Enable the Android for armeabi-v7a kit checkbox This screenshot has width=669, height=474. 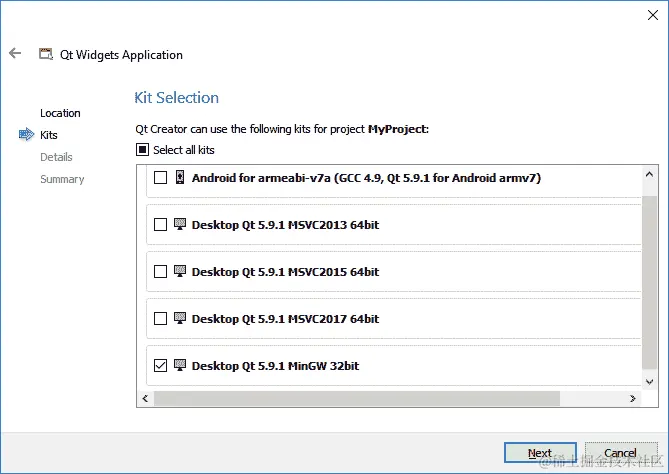160,177
